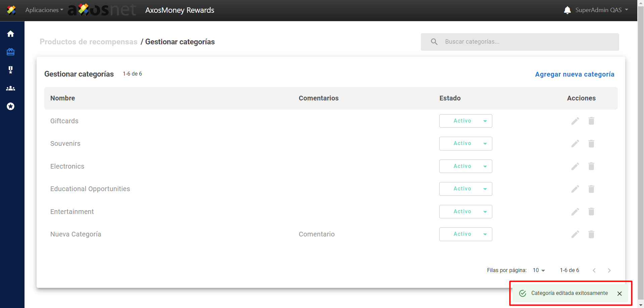Delete the Souvenirs category with trash icon
This screenshot has width=644, height=308.
pyautogui.click(x=591, y=144)
